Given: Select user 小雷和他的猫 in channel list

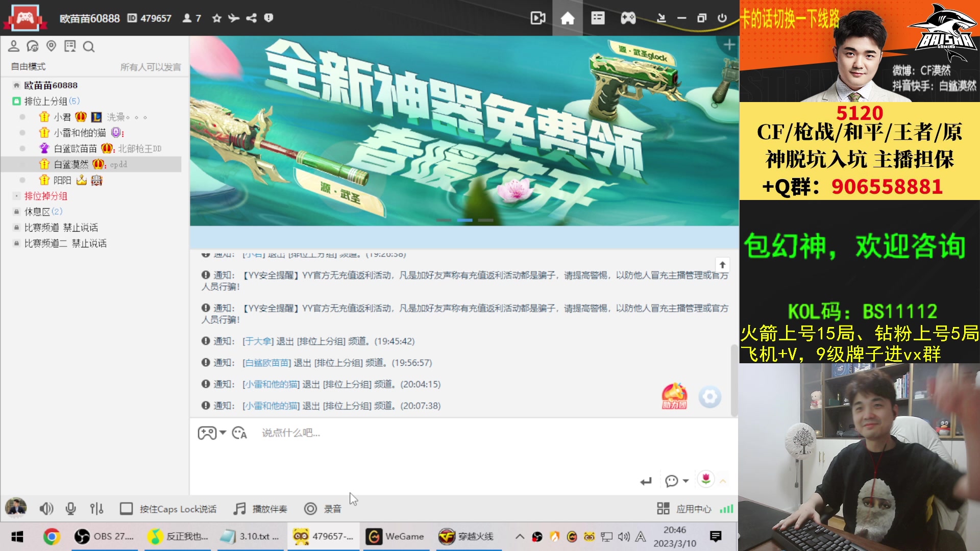Looking at the screenshot, I should 80,133.
